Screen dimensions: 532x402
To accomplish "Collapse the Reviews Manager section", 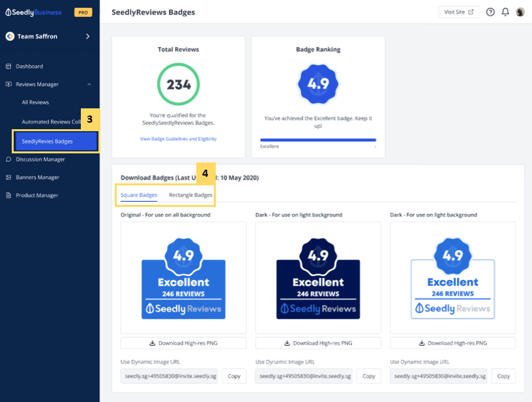I will click(x=89, y=84).
